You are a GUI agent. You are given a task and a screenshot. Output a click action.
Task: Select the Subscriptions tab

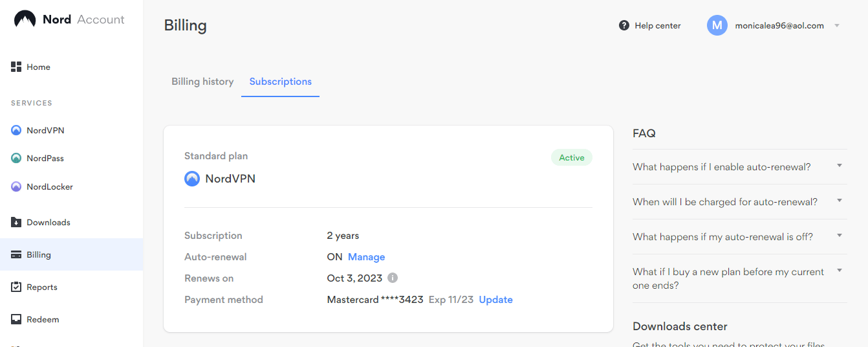pos(280,82)
